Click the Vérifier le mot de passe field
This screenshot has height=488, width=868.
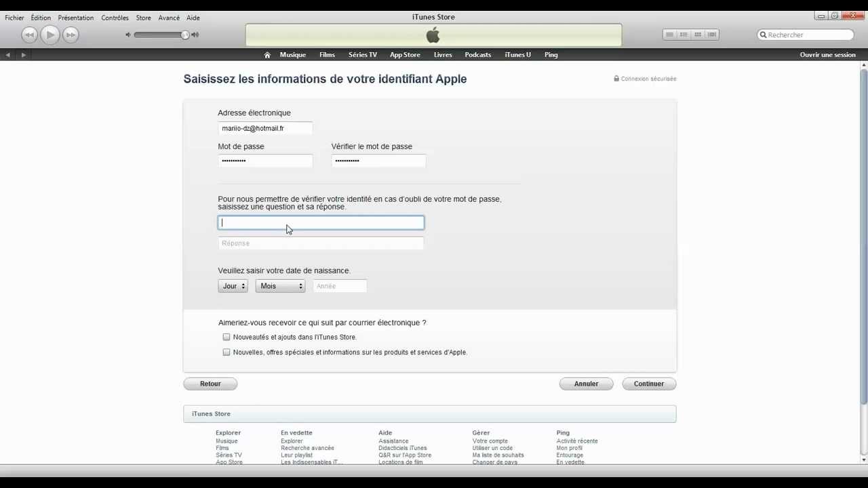coord(378,161)
